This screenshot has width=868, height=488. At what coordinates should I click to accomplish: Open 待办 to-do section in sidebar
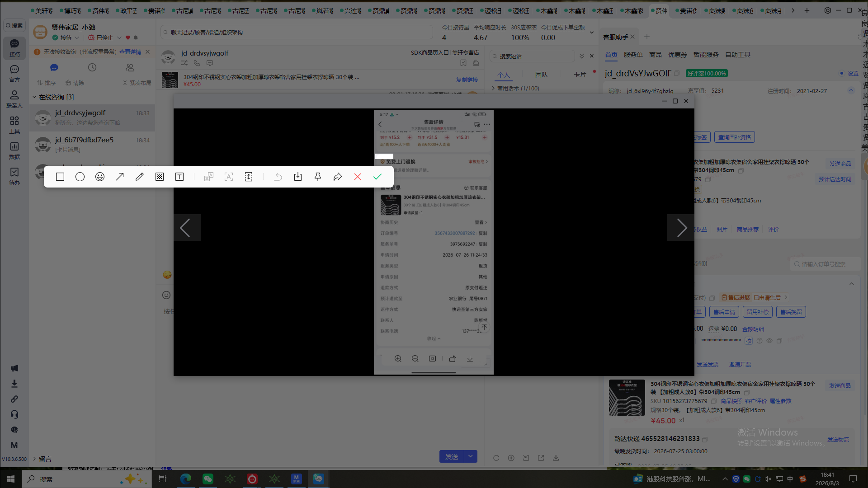[x=14, y=177]
